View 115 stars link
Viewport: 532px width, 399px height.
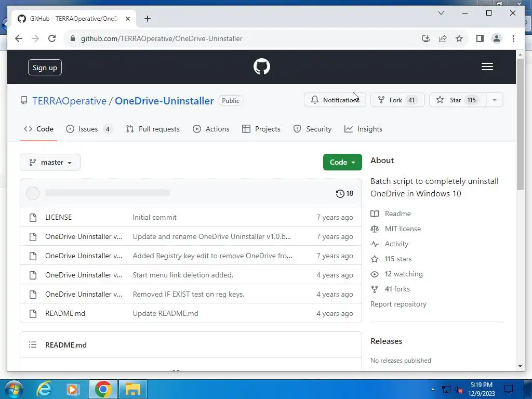point(398,259)
